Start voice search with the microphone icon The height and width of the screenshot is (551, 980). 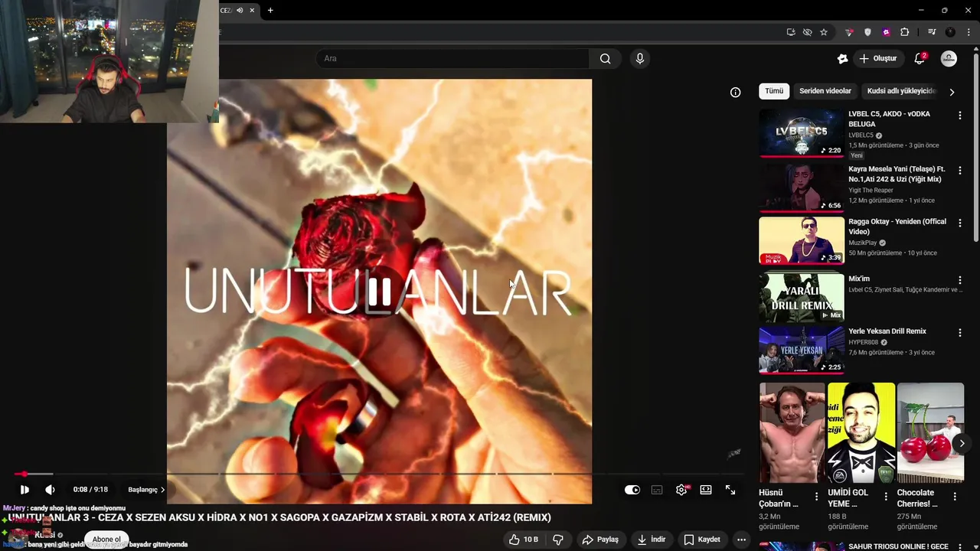click(640, 59)
